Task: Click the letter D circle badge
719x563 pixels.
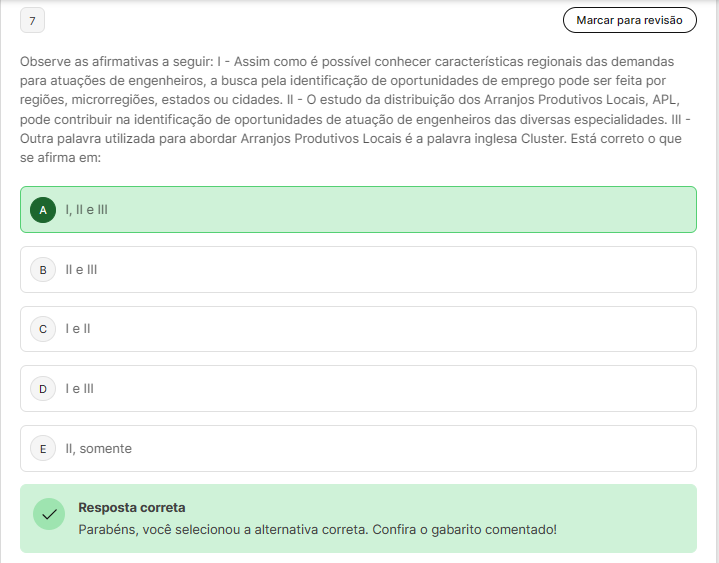Action: click(x=43, y=389)
